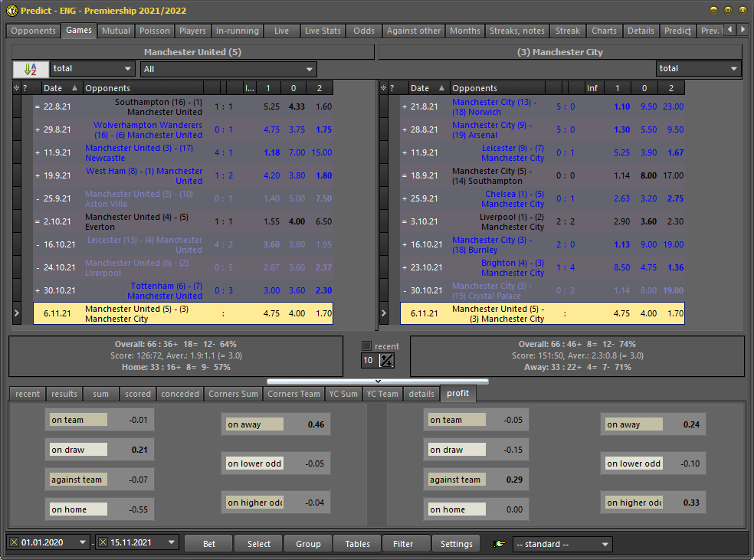Open the -- standard -- dropdown

pos(562,542)
